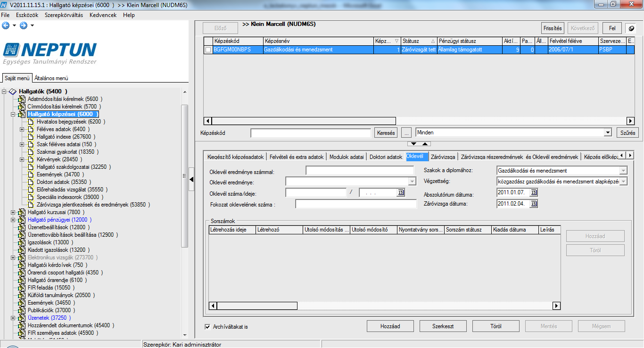Click the collapse-up triangle between panels
The width and height of the screenshot is (644, 348).
(x=424, y=143)
